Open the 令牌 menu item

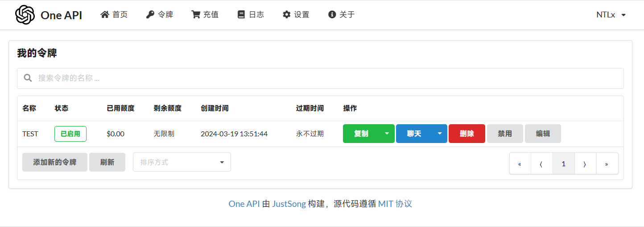click(160, 15)
